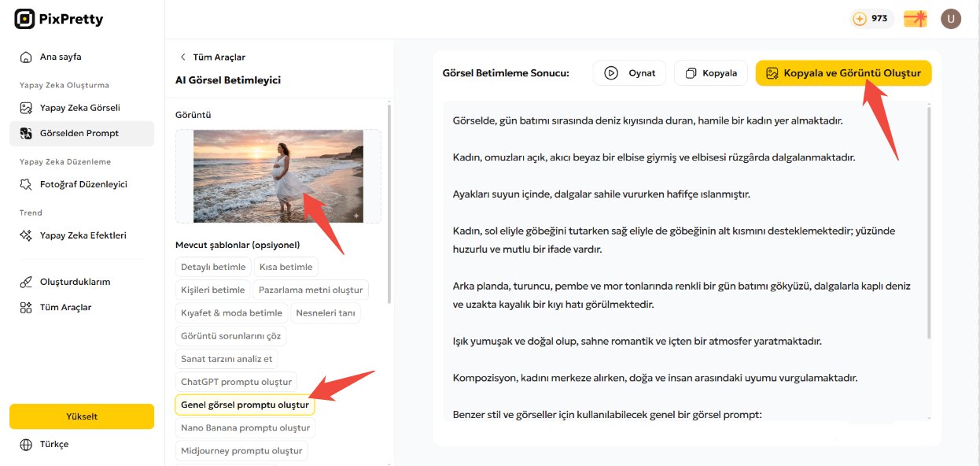This screenshot has height=466, width=980.
Task: View Oluşturduklarım in the sidebar
Action: coord(76,282)
